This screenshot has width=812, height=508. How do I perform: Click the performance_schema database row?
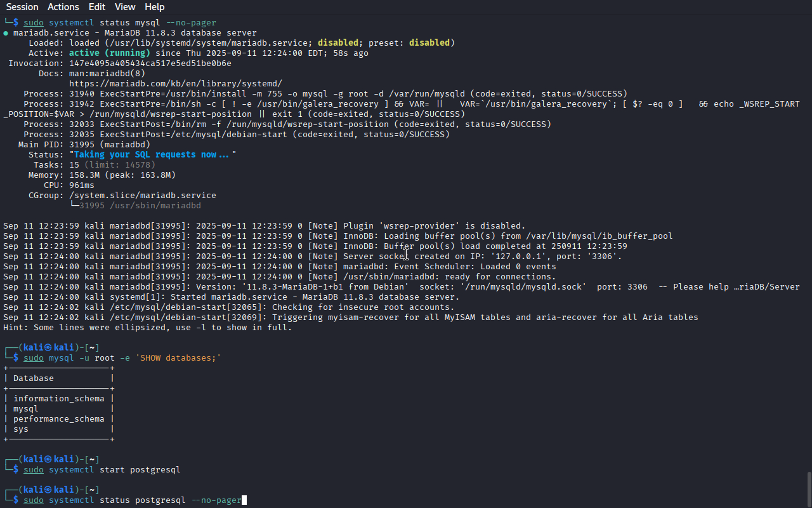point(59,419)
